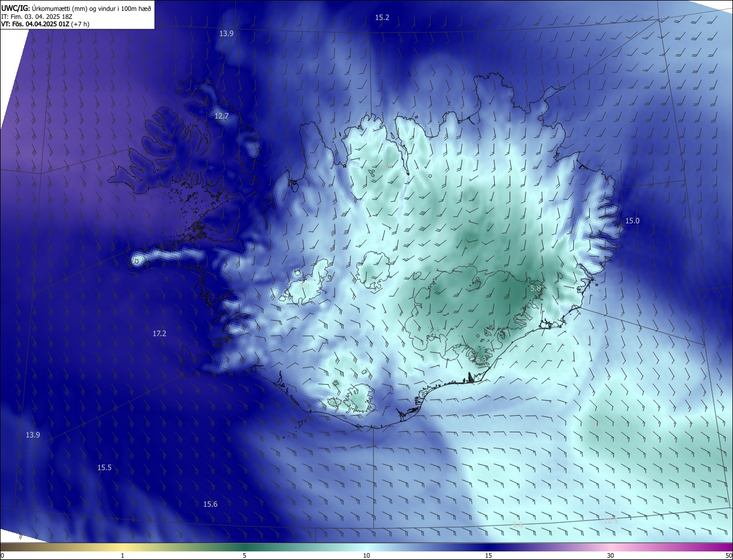733x560 pixels.
Task: Click the "5.8" minimum value label
Action: click(x=536, y=289)
